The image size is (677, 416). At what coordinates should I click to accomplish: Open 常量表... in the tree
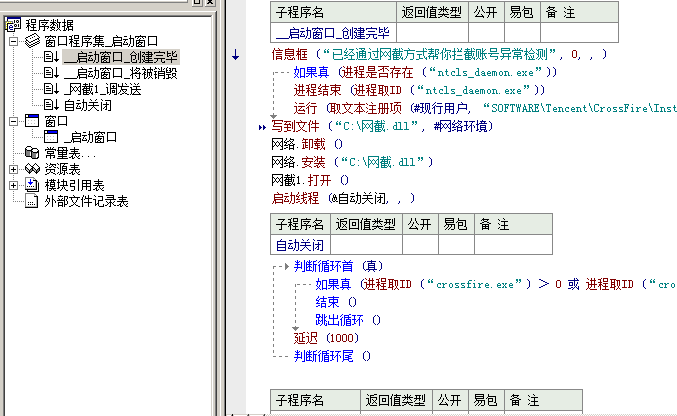[70, 153]
